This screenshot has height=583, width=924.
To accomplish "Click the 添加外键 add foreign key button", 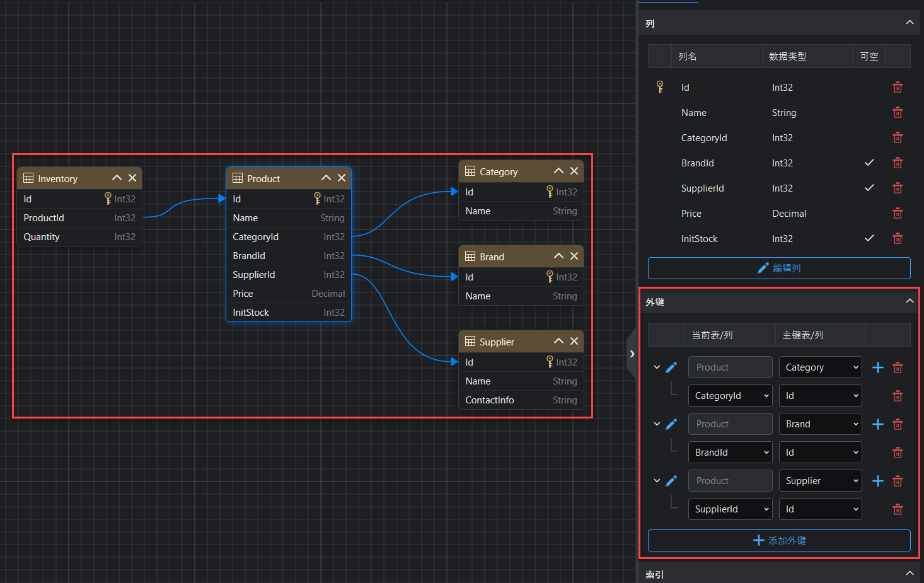I will tap(779, 541).
